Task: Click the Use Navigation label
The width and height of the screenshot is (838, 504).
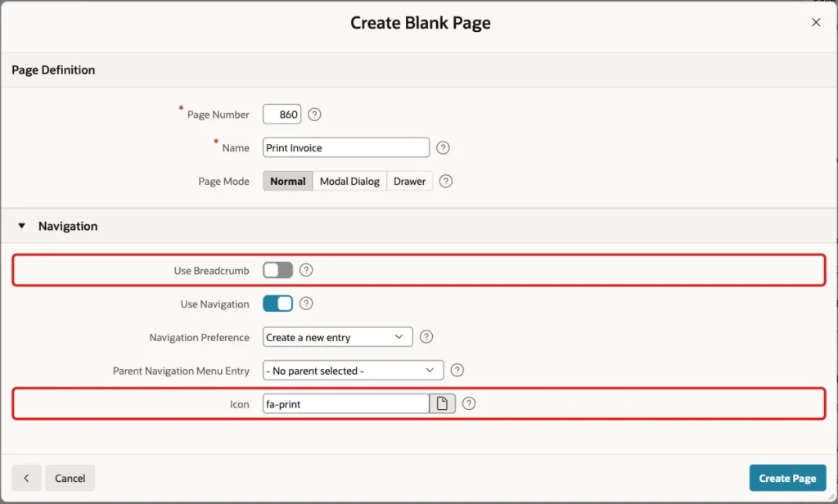Action: (x=214, y=304)
